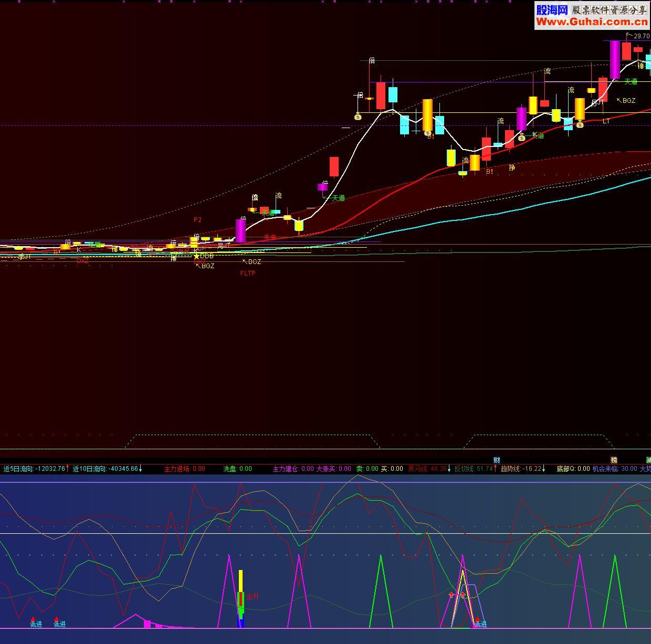This screenshot has height=644, width=651.
Task: Click the 财 marker above the indicator bar
Action: (497, 460)
